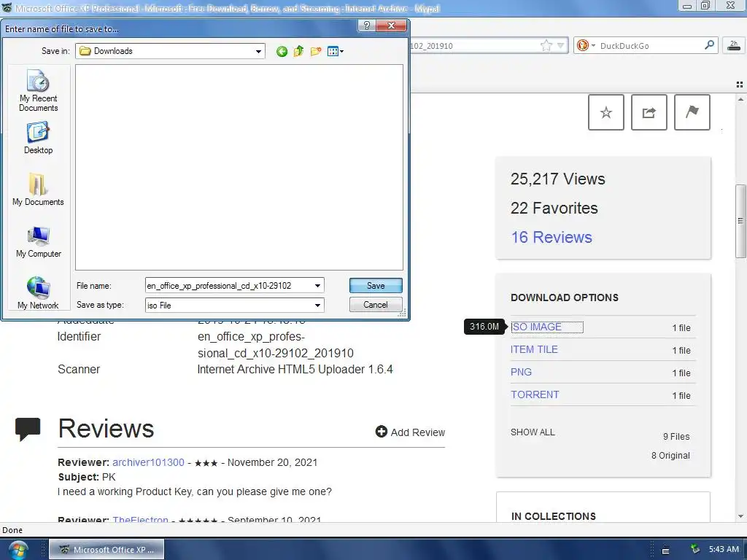Click SHOW ALL files link
Viewport: 747px width, 560px height.
[x=533, y=432]
